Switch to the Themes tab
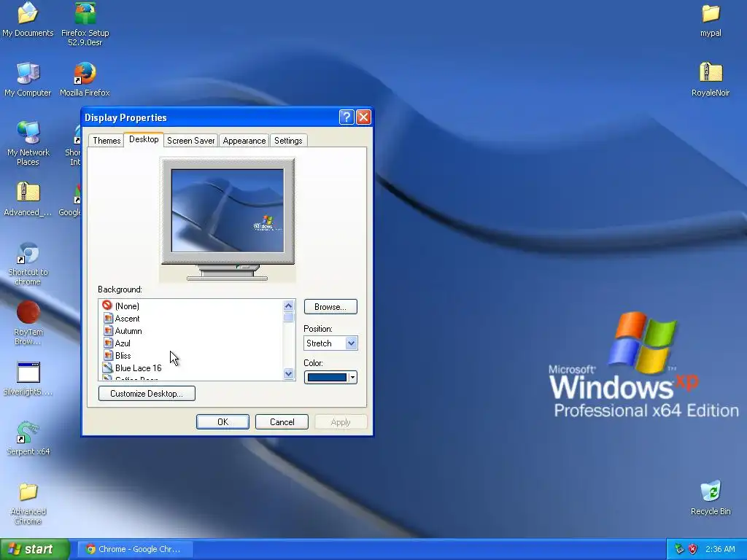Viewport: 747px width, 560px height. pyautogui.click(x=107, y=141)
